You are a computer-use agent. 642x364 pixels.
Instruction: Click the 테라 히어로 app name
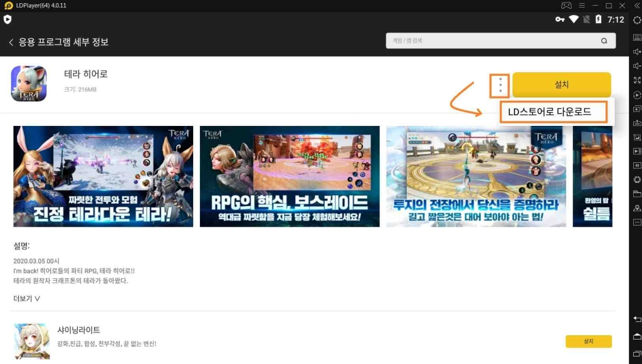pyautogui.click(x=86, y=74)
